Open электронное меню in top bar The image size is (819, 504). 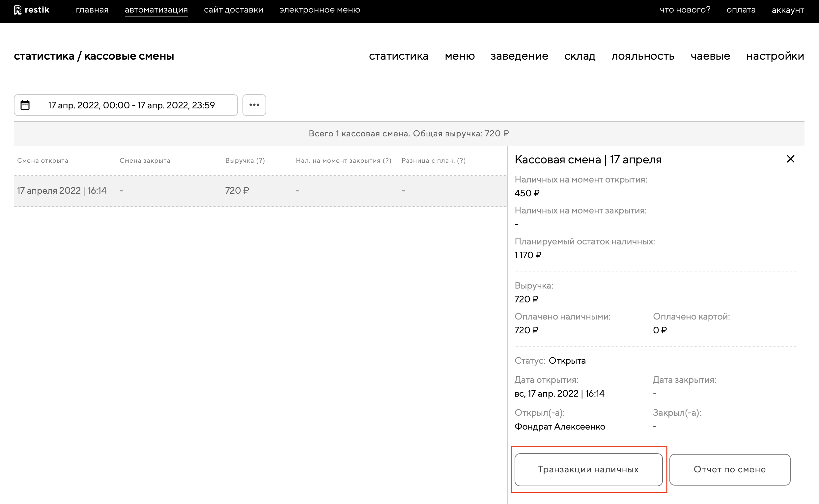tap(319, 10)
